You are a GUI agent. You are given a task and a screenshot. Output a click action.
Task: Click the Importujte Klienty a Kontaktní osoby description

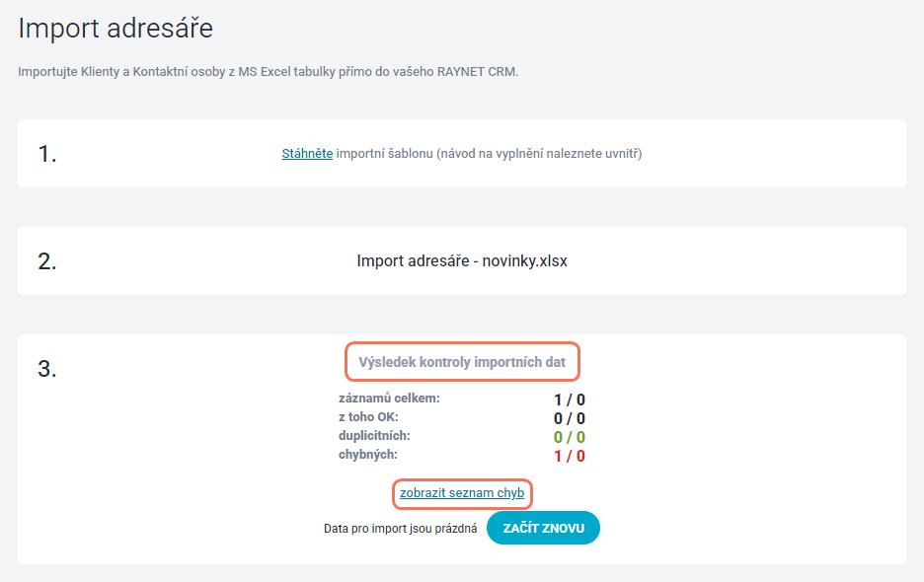point(269,72)
